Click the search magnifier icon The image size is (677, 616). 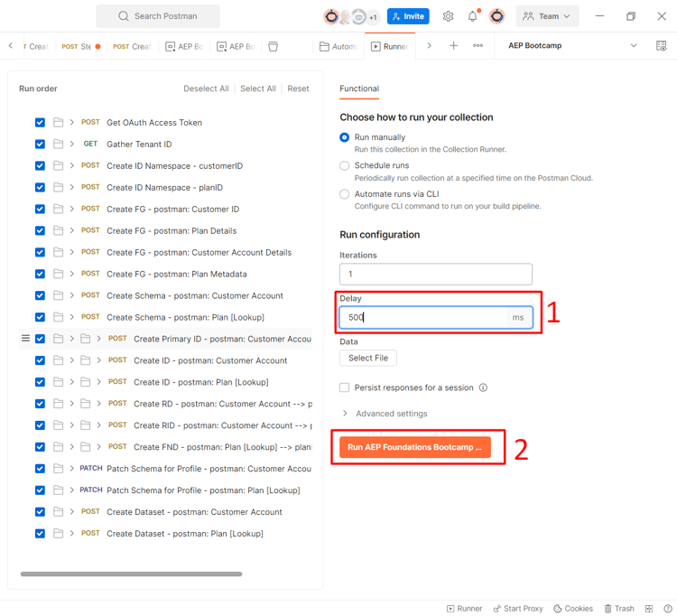(124, 16)
